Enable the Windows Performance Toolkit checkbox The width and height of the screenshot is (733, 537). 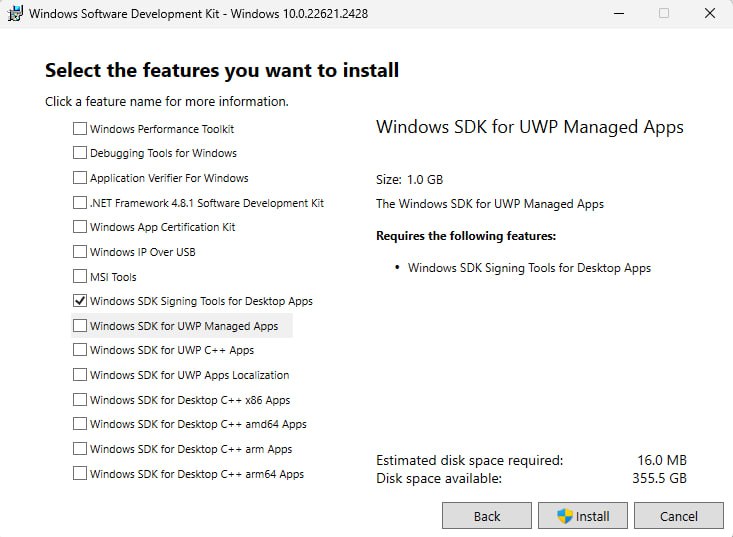point(80,129)
